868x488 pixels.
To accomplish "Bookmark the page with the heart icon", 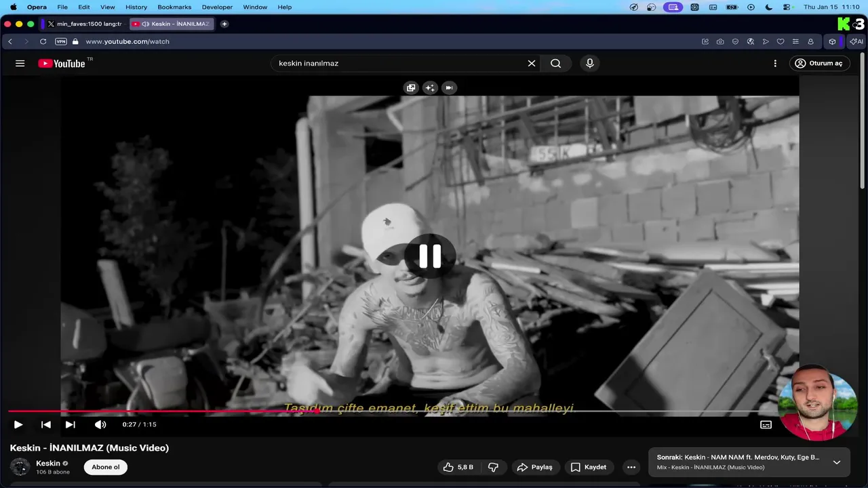I will tap(781, 41).
